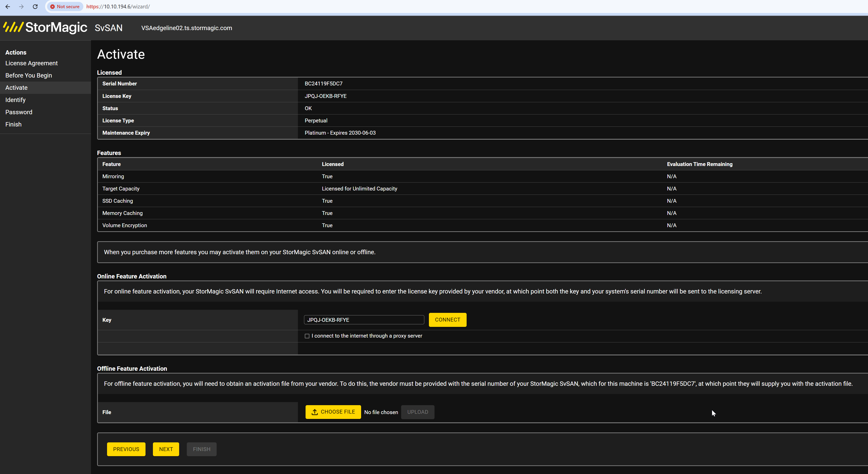Click serial number value BC24119F5DC7
The width and height of the screenshot is (868, 474).
323,84
